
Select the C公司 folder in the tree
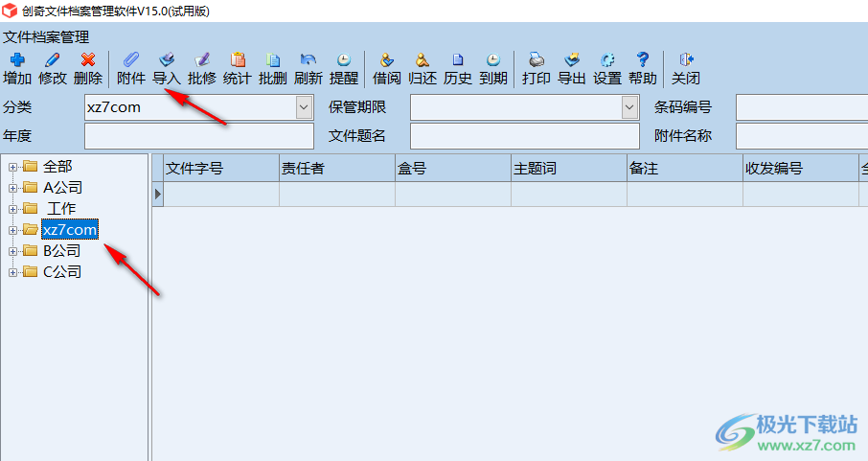62,271
